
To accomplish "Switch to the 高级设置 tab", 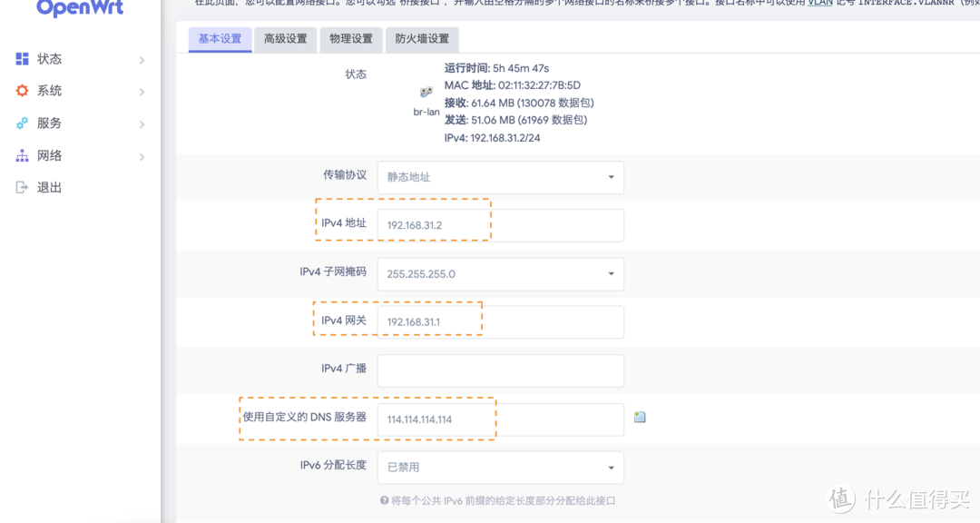I will click(x=285, y=40).
